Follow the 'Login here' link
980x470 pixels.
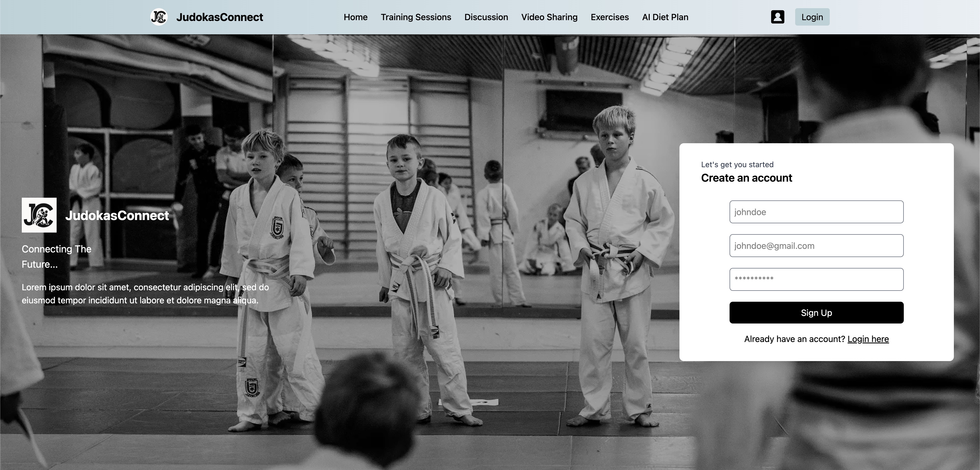coord(868,339)
